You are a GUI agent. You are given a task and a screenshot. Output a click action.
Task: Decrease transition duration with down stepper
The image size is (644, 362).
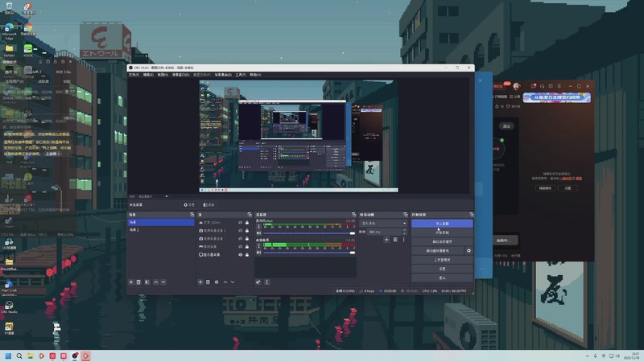coord(404,233)
